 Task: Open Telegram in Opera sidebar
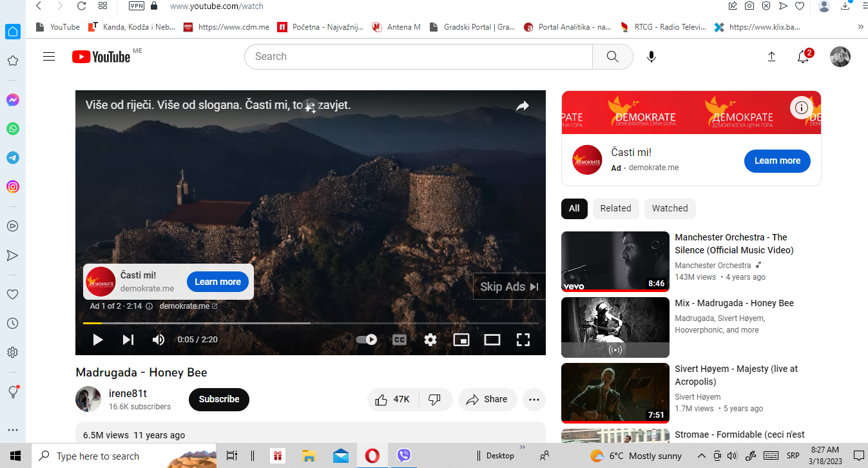[12, 158]
